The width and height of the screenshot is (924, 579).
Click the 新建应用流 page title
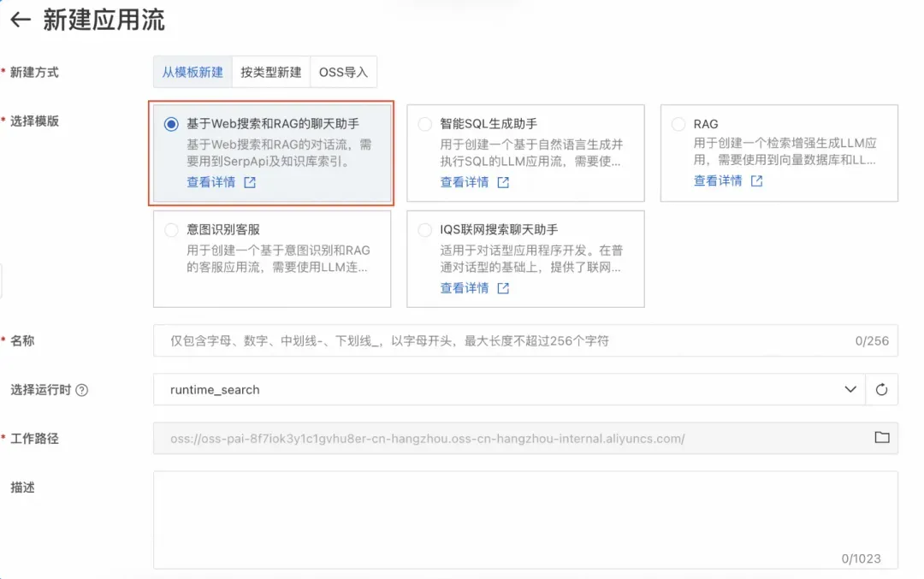tap(104, 20)
